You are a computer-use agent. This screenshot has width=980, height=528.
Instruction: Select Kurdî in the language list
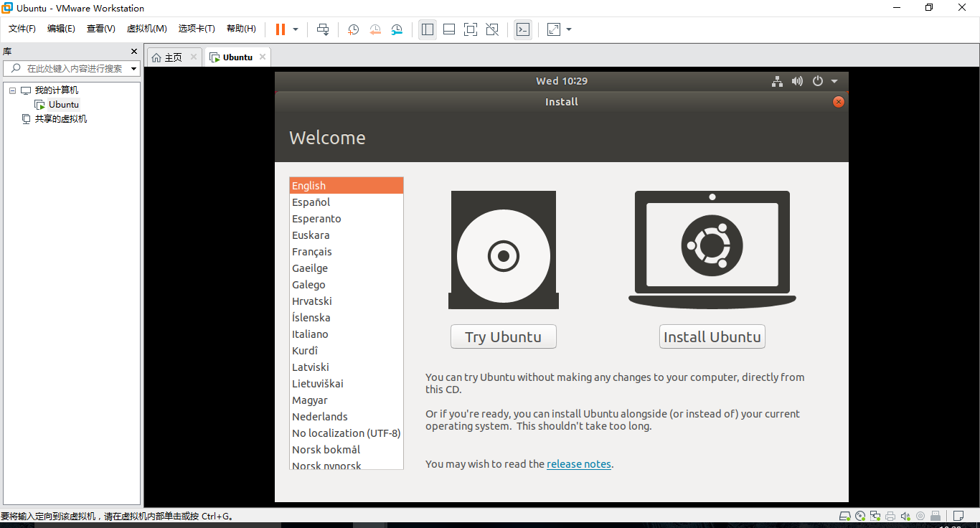[347, 351]
